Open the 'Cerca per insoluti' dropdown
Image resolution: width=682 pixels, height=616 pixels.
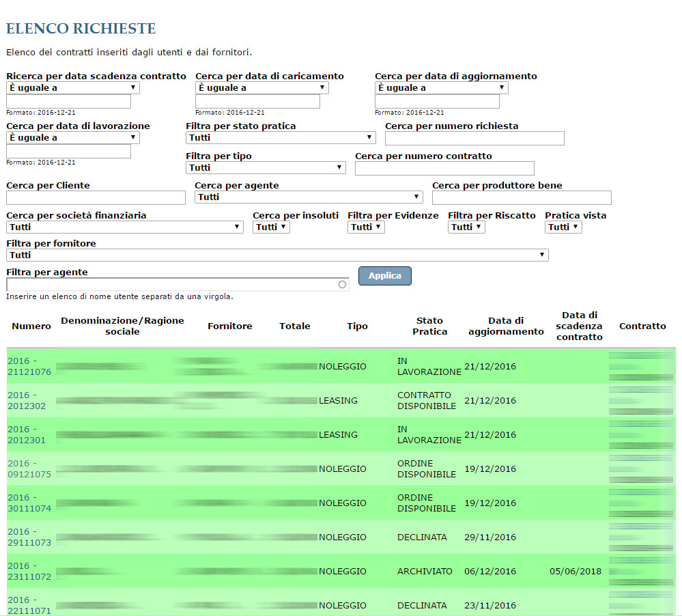pos(271,227)
